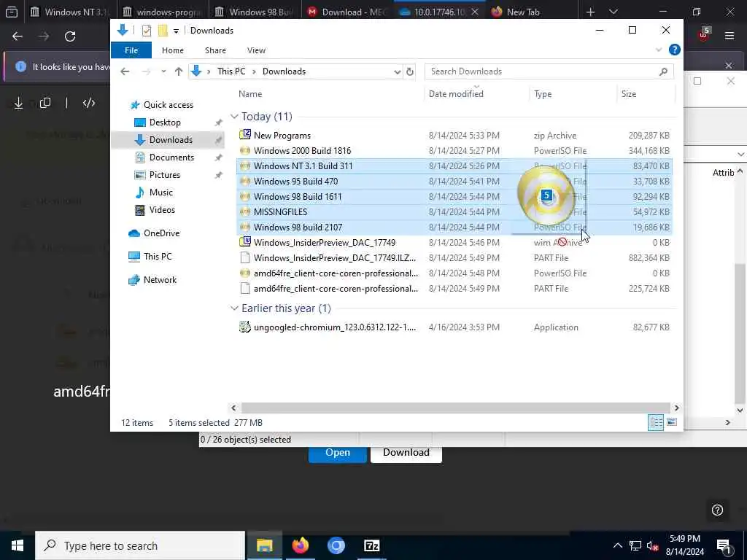Click the Windows NT 3.1 Build 311 icon
This screenshot has width=747, height=560.
[245, 166]
